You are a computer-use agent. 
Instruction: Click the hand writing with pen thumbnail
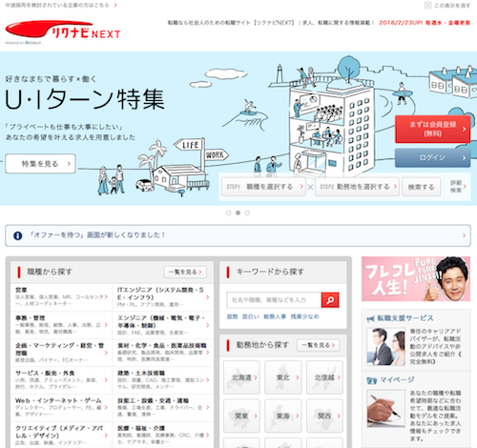click(385, 409)
